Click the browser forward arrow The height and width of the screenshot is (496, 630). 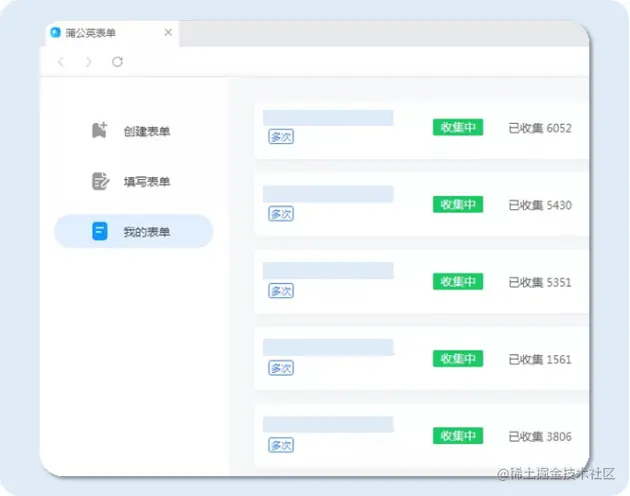[x=89, y=62]
